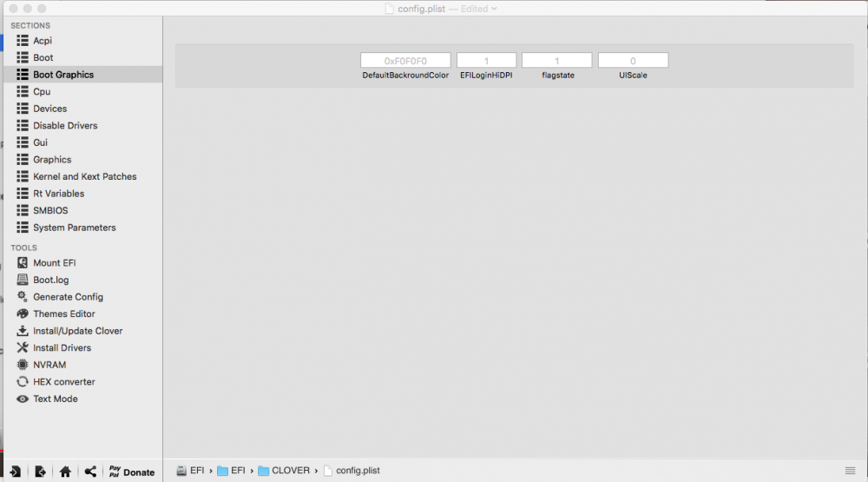Click the Text Mode tool label
This screenshot has height=482, width=868.
pyautogui.click(x=56, y=399)
